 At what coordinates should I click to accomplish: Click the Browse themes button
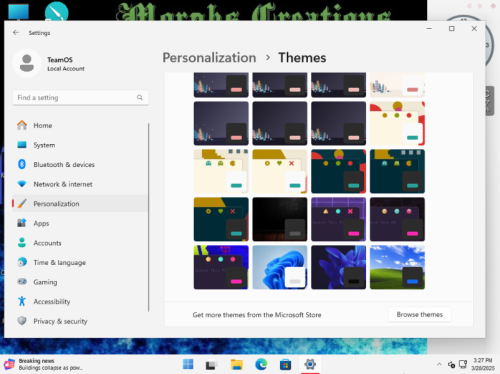click(420, 314)
